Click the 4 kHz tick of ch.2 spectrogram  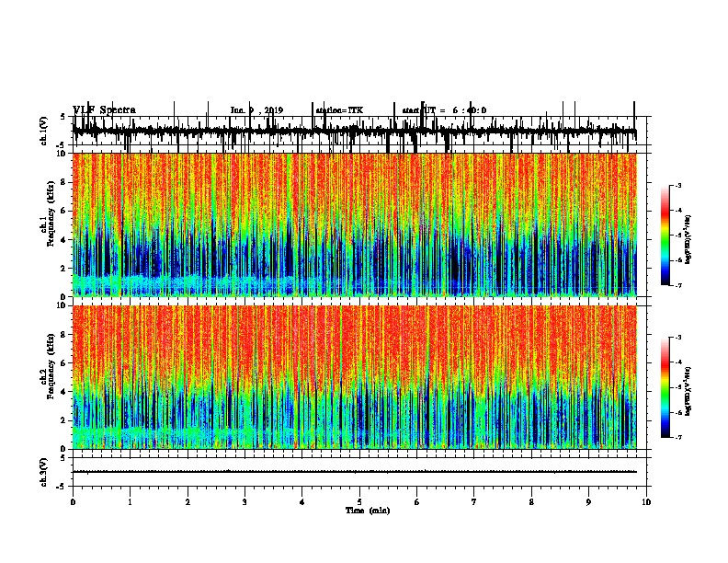tap(63, 392)
